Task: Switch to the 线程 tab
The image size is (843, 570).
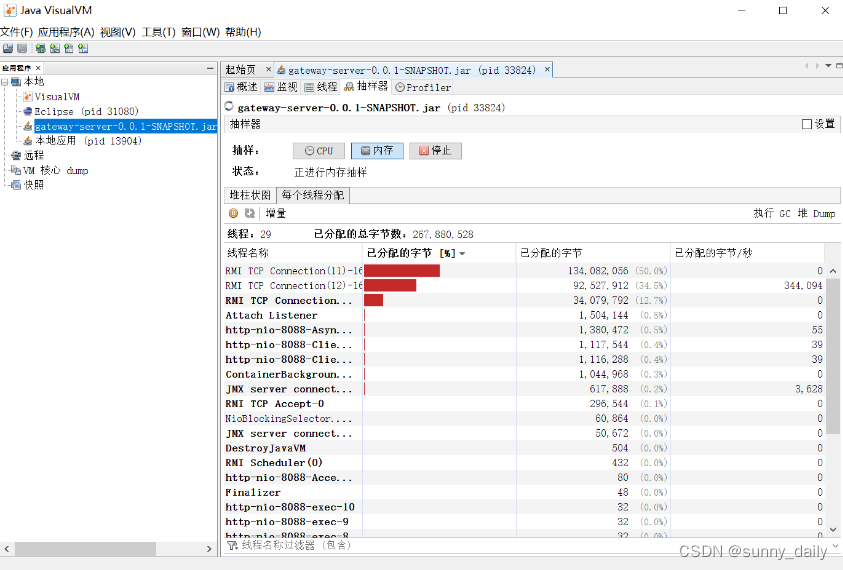Action: click(321, 87)
